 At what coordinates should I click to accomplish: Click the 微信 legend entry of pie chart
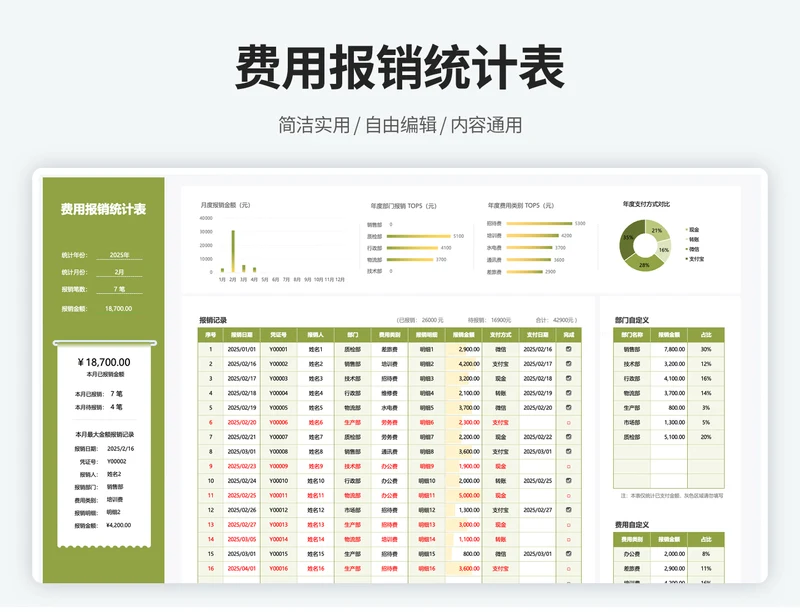tap(693, 249)
